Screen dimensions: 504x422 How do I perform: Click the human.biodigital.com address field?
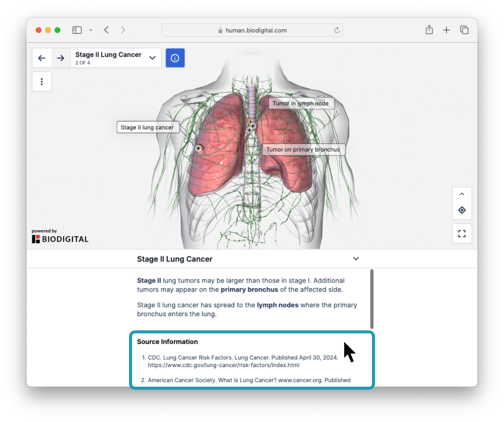click(x=252, y=30)
